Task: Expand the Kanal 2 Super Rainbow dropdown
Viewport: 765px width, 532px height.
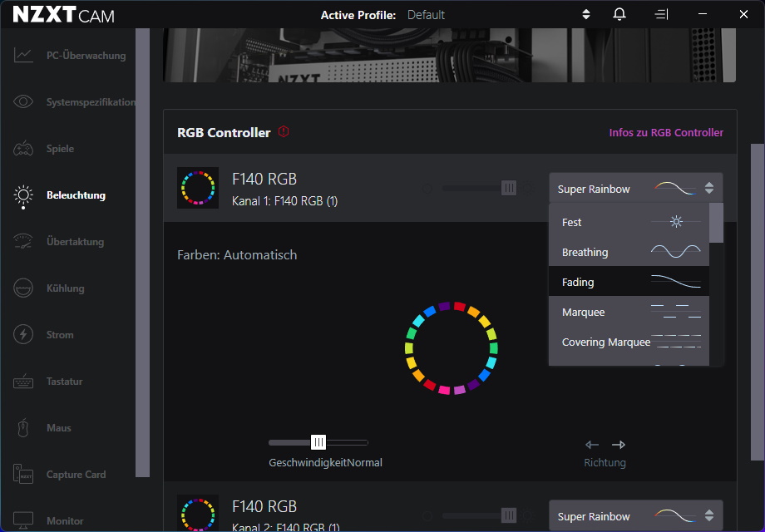Action: point(635,516)
